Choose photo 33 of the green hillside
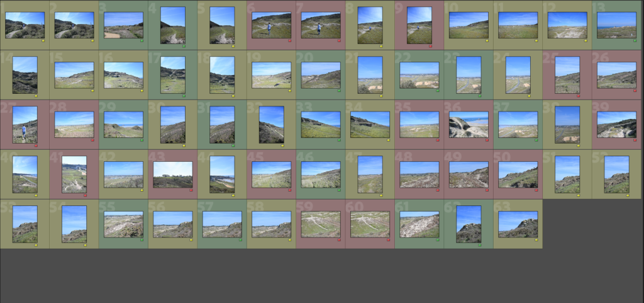Screen dimensions: 644x303 click(321, 124)
